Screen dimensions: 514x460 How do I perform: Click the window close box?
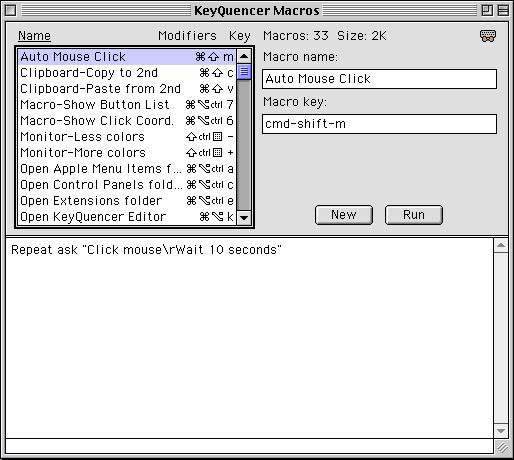pos(10,10)
